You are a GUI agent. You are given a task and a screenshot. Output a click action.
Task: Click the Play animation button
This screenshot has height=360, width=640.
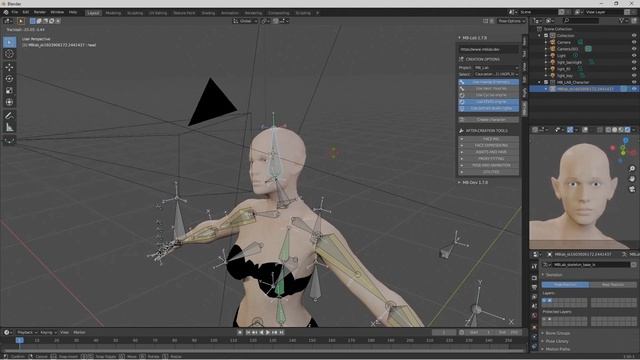coord(268,333)
